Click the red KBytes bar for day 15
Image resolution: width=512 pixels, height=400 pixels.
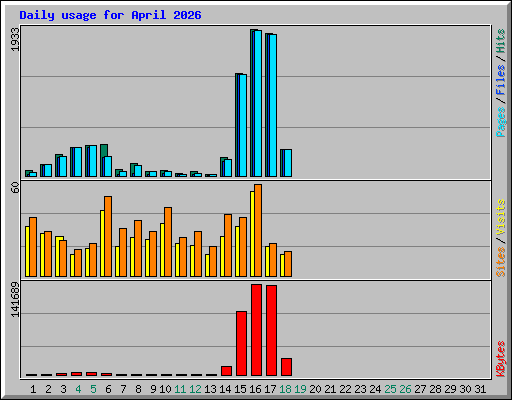click(x=241, y=344)
